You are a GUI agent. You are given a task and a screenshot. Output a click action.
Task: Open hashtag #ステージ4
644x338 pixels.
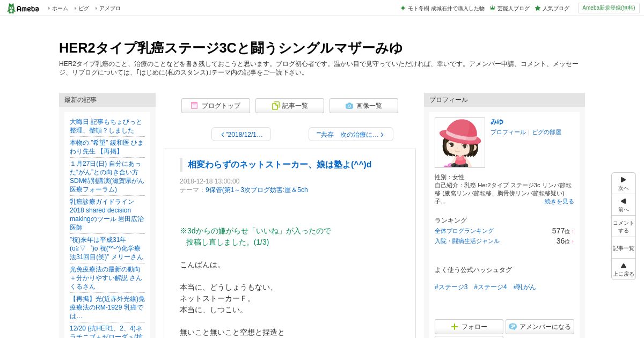point(491,287)
